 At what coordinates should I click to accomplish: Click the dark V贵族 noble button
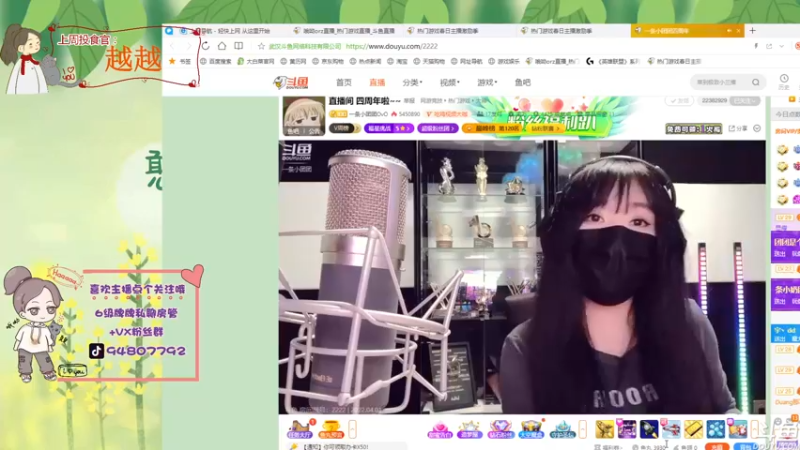(x=344, y=128)
